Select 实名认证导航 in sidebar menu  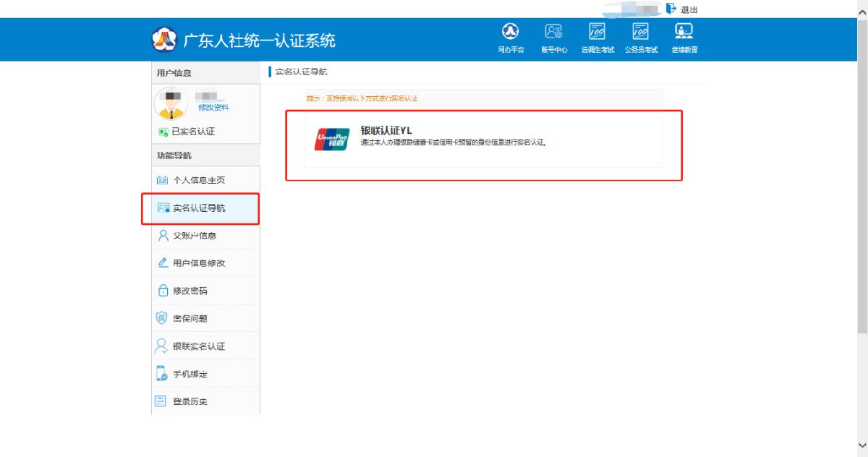(198, 208)
